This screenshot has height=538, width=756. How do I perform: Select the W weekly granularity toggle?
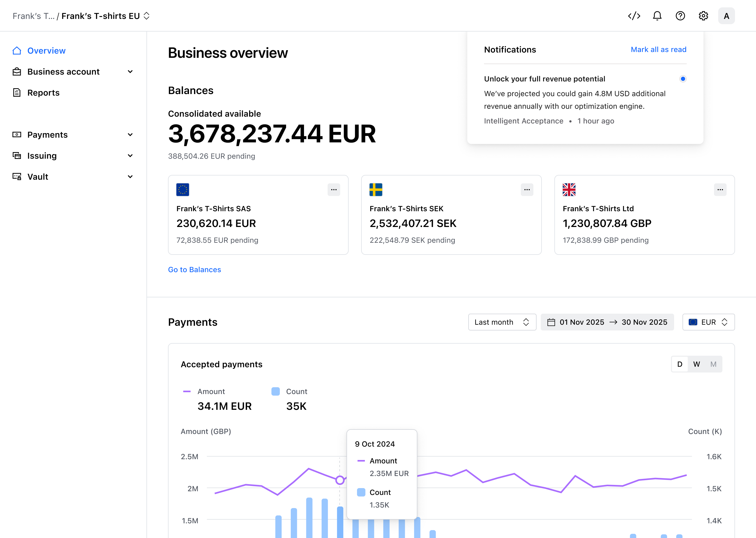(x=697, y=364)
